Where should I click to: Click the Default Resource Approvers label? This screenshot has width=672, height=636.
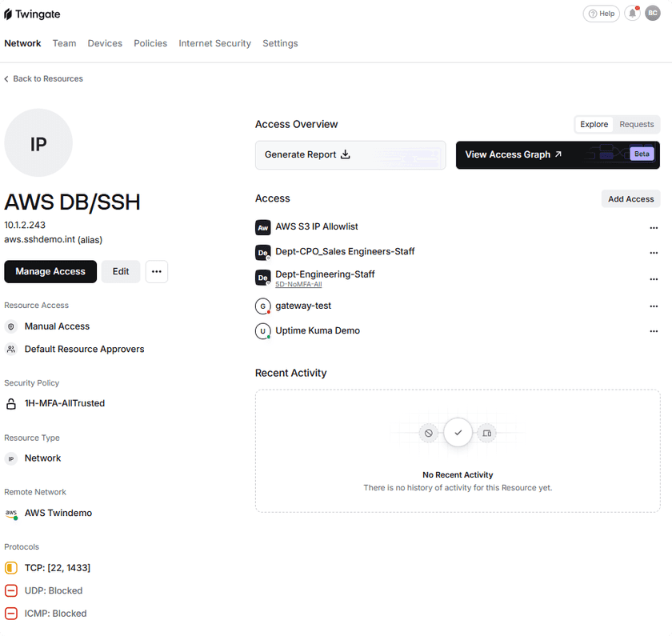(x=85, y=350)
